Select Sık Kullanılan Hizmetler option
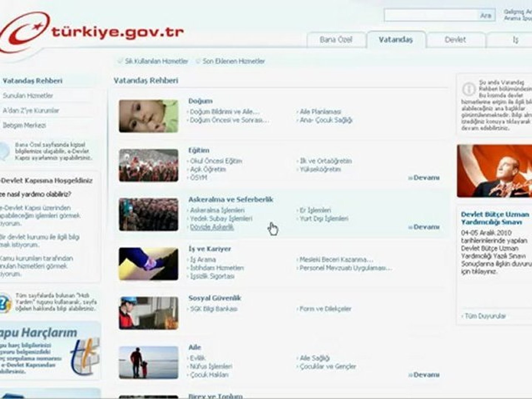This screenshot has height=399, width=532. pos(153,61)
